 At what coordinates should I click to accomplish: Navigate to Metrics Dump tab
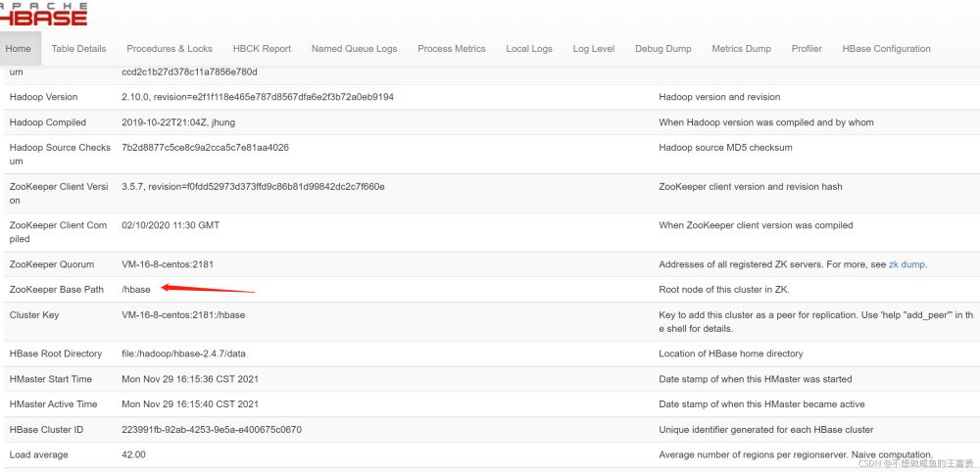pos(741,49)
